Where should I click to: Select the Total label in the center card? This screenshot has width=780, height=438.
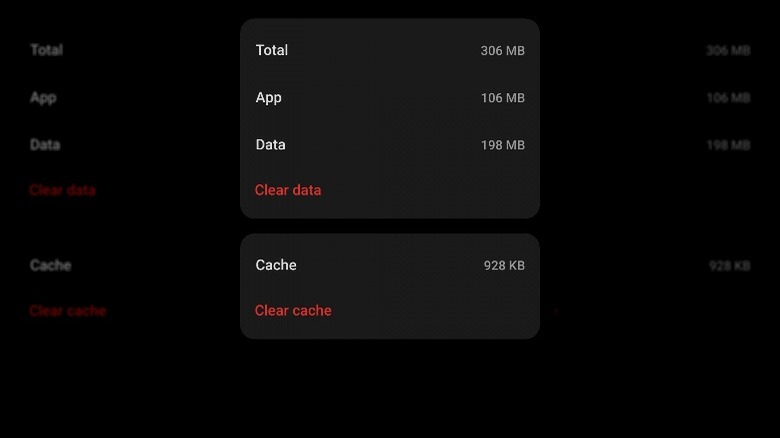(272, 50)
